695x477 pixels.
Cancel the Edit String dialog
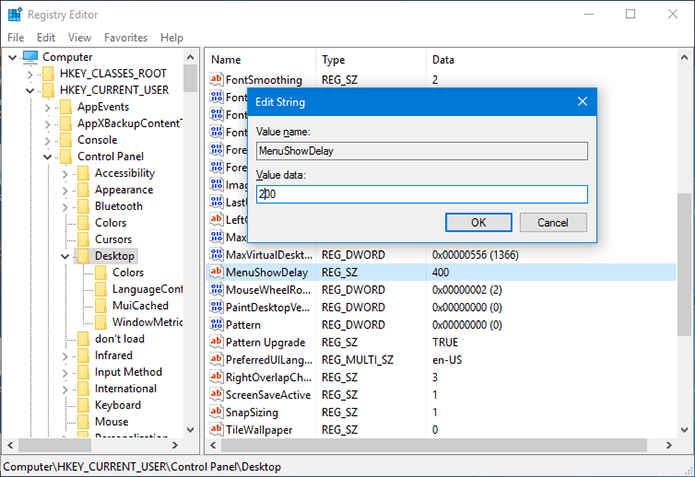pos(553,222)
